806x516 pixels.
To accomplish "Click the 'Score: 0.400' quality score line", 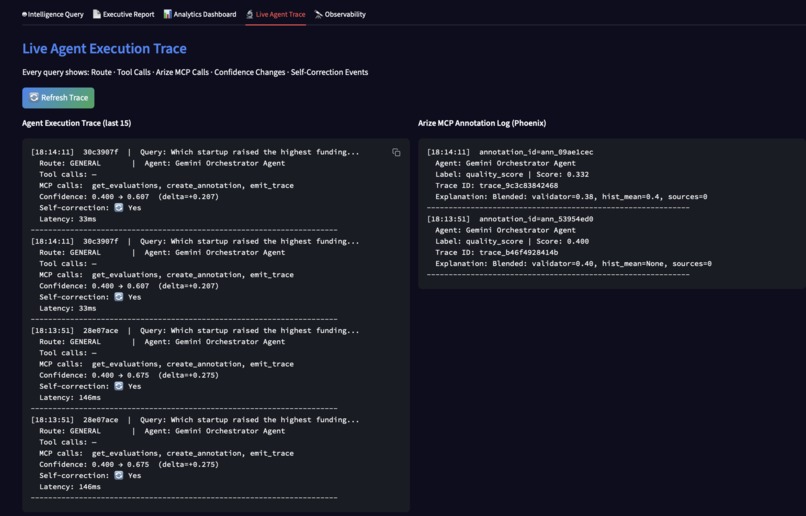I will pyautogui.click(x=512, y=241).
